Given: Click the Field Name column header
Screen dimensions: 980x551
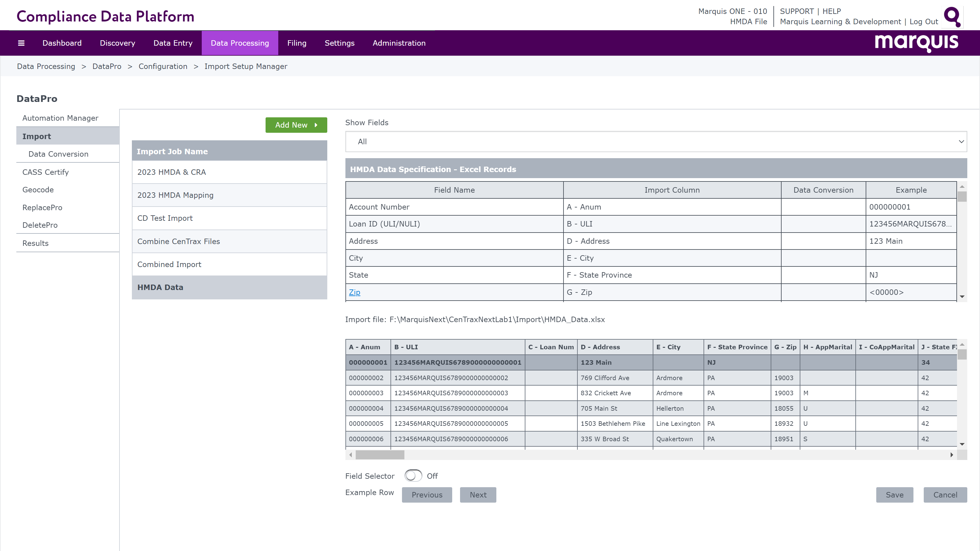Looking at the screenshot, I should (x=454, y=190).
